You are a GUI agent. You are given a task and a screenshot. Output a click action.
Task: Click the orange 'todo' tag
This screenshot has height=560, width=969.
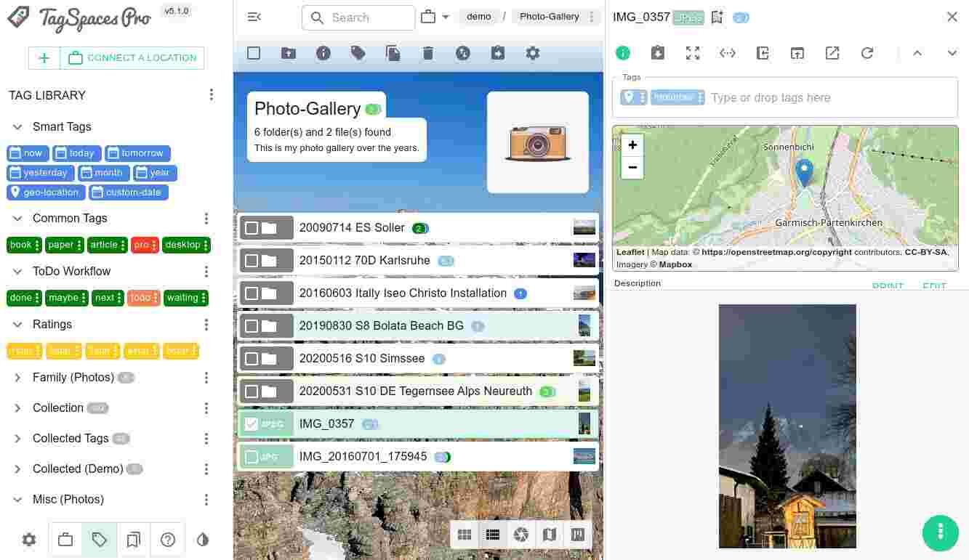click(x=143, y=299)
